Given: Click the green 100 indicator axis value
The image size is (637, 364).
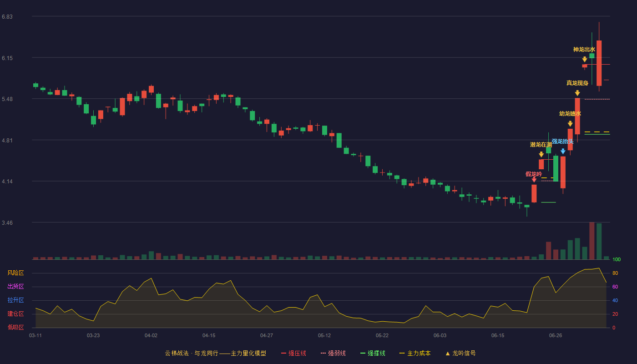Looking at the screenshot, I should click(617, 260).
